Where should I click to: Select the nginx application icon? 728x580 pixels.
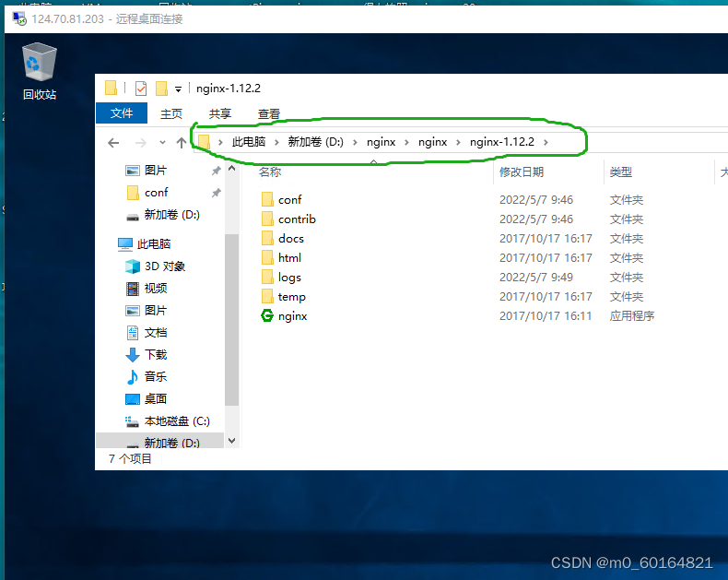(267, 315)
